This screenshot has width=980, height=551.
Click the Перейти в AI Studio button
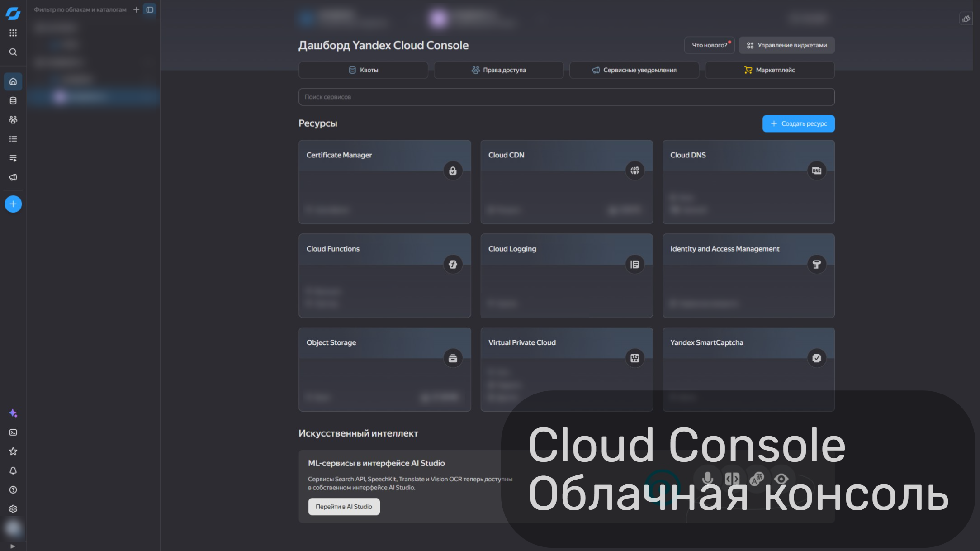click(344, 507)
